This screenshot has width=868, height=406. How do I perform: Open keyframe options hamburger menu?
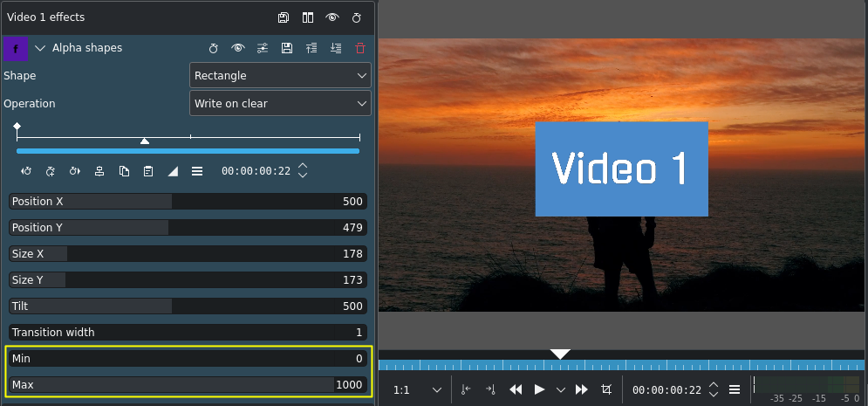(197, 171)
